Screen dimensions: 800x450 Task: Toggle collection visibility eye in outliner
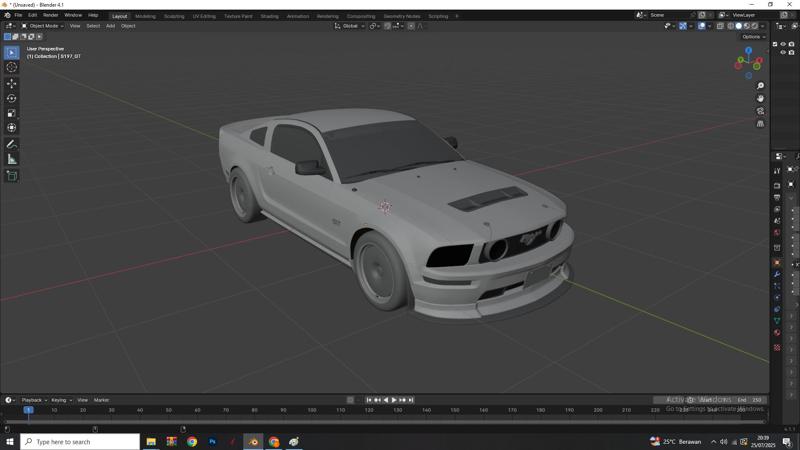pos(783,44)
